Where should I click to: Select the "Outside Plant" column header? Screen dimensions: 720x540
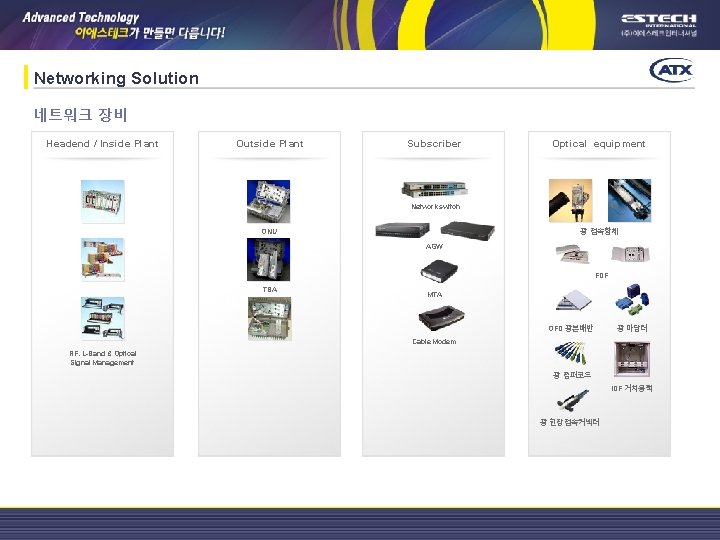270,144
